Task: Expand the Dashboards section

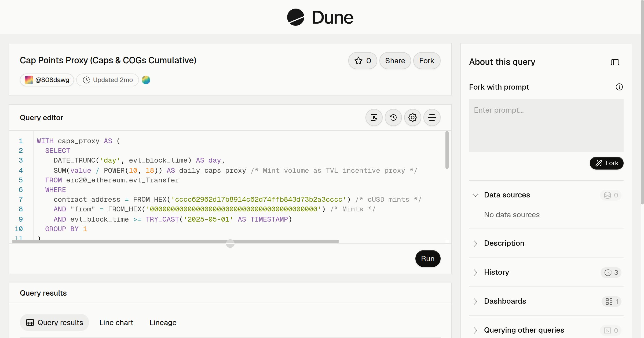Action: [475, 301]
